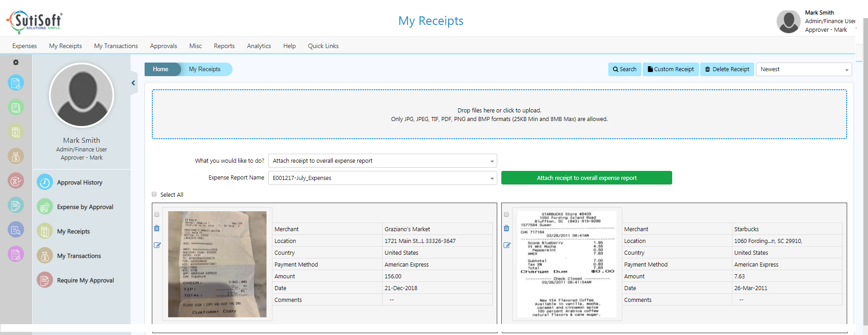Click the Custom Receipt button
Image resolution: width=868 pixels, height=335 pixels.
(x=670, y=69)
